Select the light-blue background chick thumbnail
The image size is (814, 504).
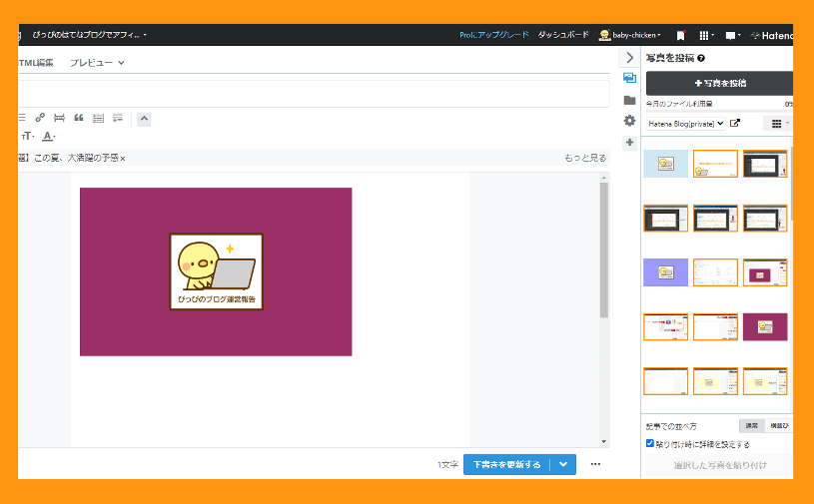tap(665, 164)
